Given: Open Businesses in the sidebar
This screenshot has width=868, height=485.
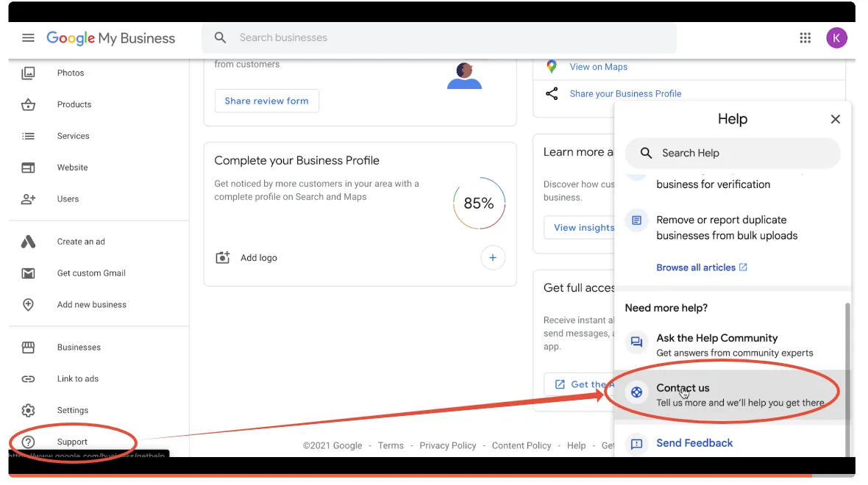Looking at the screenshot, I should click(79, 348).
